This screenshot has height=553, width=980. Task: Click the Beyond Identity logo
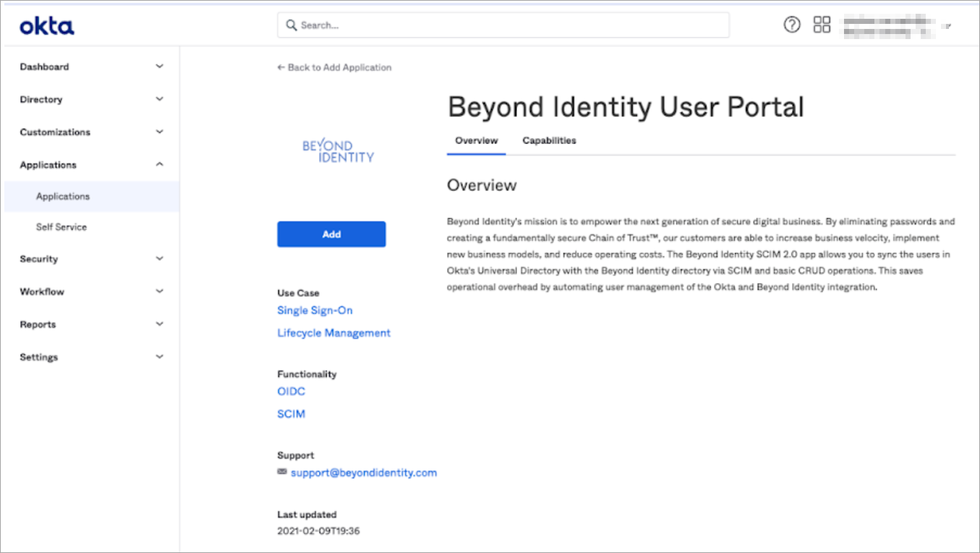click(338, 150)
